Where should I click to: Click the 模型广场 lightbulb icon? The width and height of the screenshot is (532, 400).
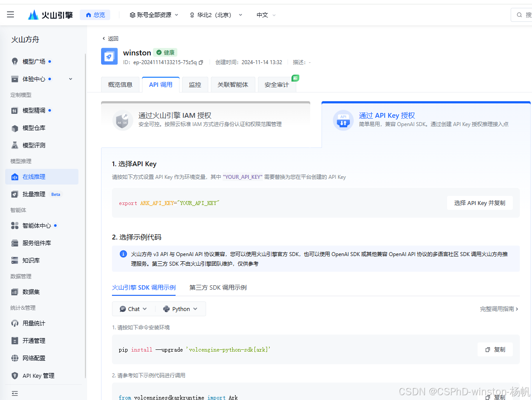15,62
